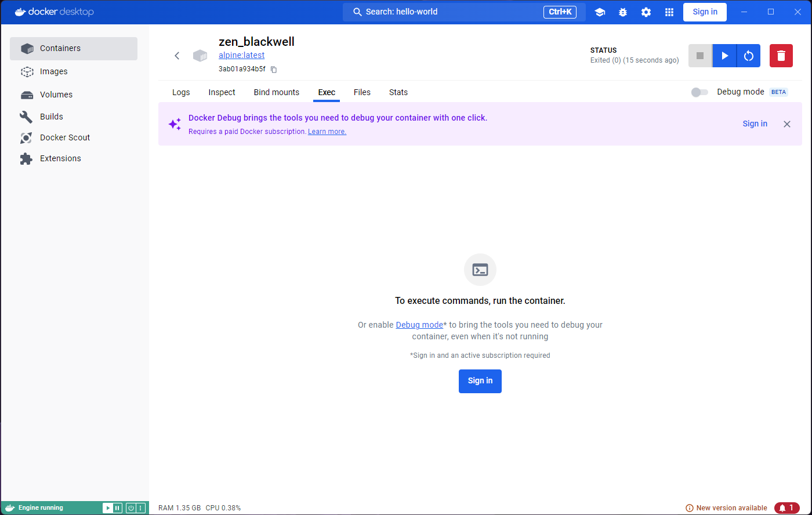Click the Debug mode link in message
This screenshot has height=515, width=812.
click(x=419, y=325)
